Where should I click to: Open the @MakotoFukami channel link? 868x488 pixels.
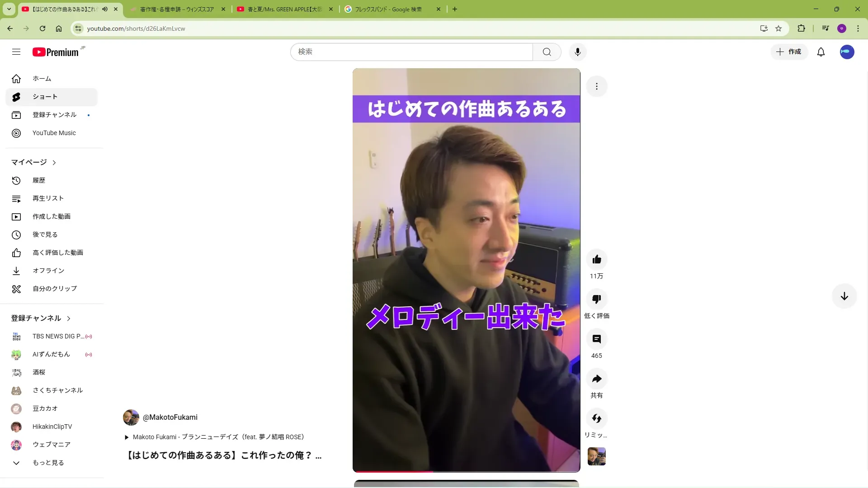(x=170, y=418)
